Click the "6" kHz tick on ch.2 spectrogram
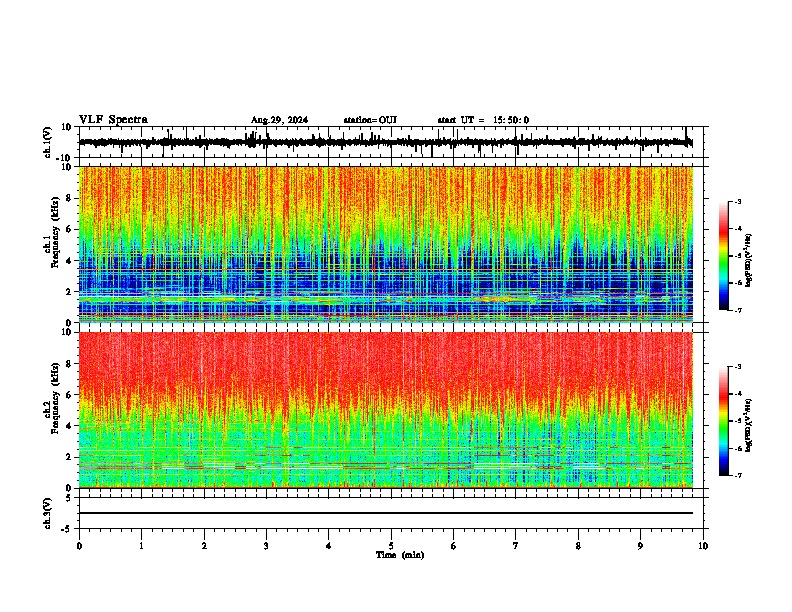Viewport: 792px width, 612px height. coord(69,395)
